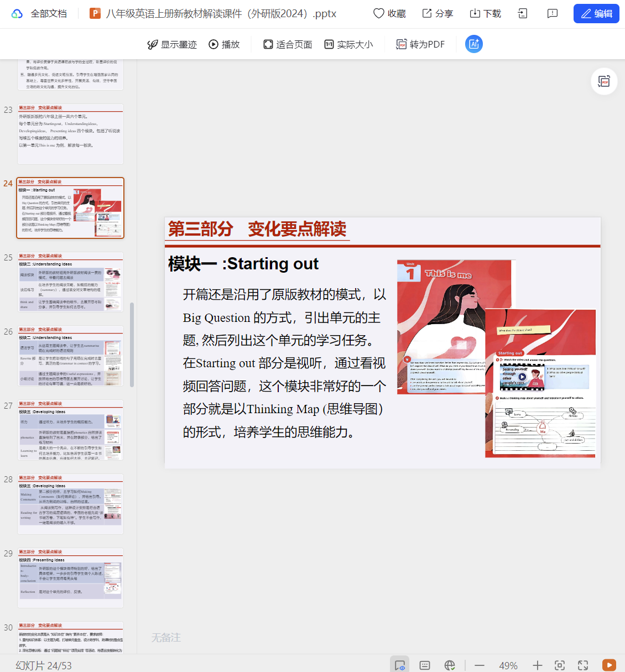This screenshot has width=625, height=672.
Task: Click the 无备注 notes area
Action: click(166, 638)
